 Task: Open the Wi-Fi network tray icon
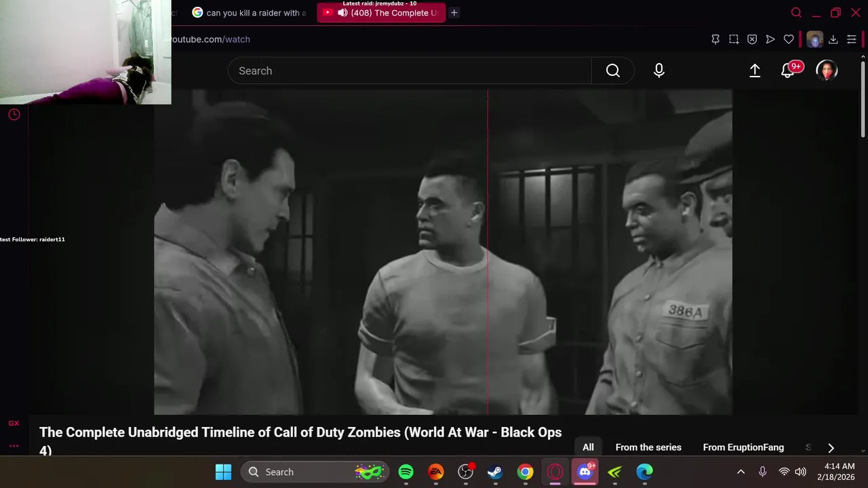tap(784, 472)
